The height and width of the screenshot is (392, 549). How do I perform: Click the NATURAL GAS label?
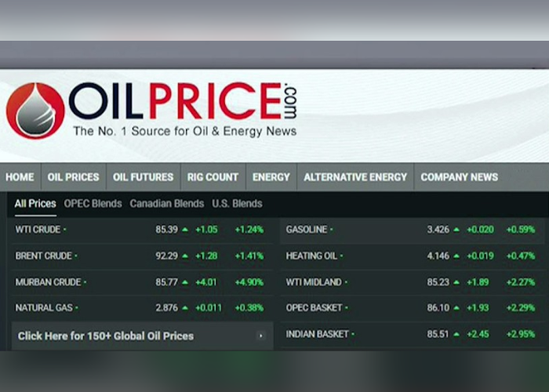(x=44, y=308)
